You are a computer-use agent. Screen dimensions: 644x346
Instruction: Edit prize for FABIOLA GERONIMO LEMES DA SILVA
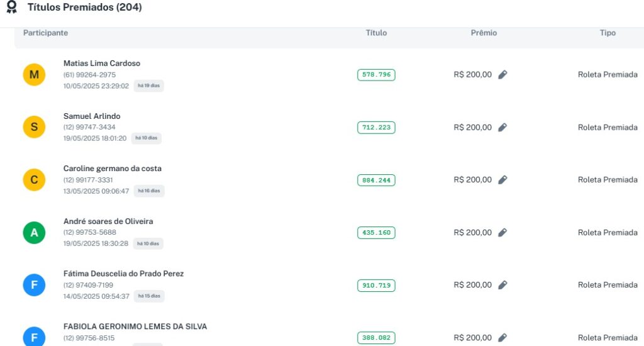[502, 338]
